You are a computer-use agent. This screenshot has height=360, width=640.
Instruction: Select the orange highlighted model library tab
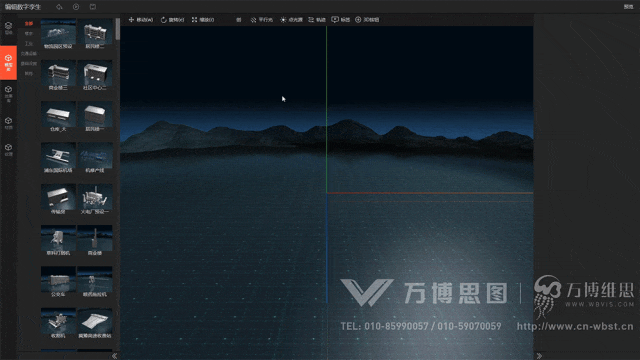[x=8, y=62]
